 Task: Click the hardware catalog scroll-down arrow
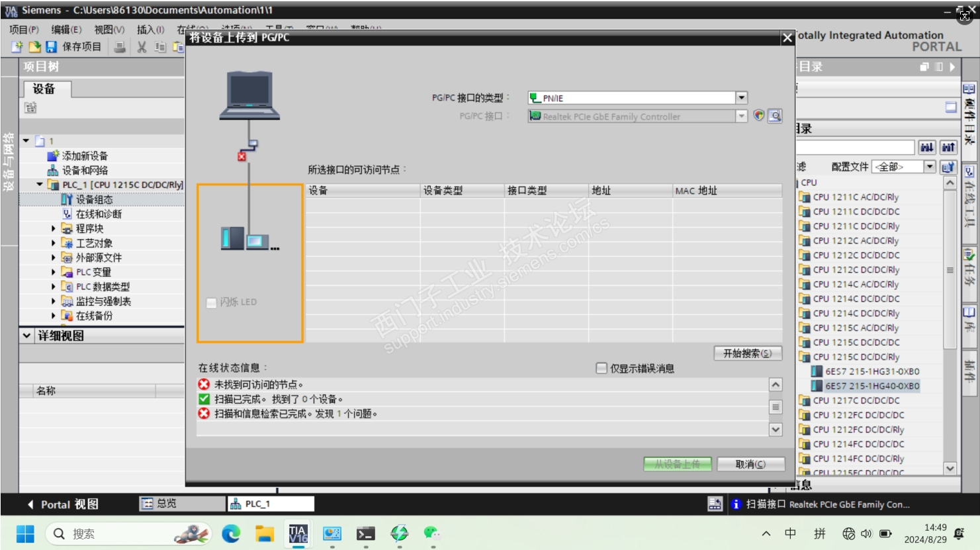point(950,468)
